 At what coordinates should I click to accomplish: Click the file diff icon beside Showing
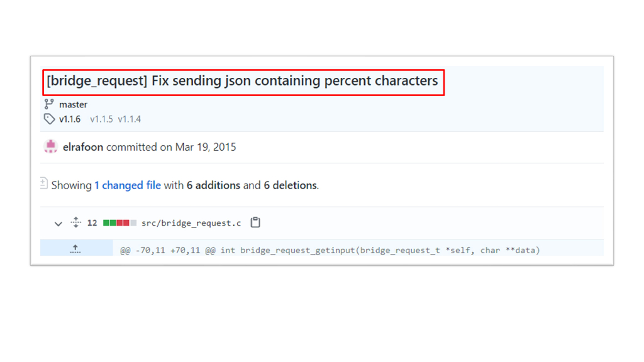[x=43, y=184]
